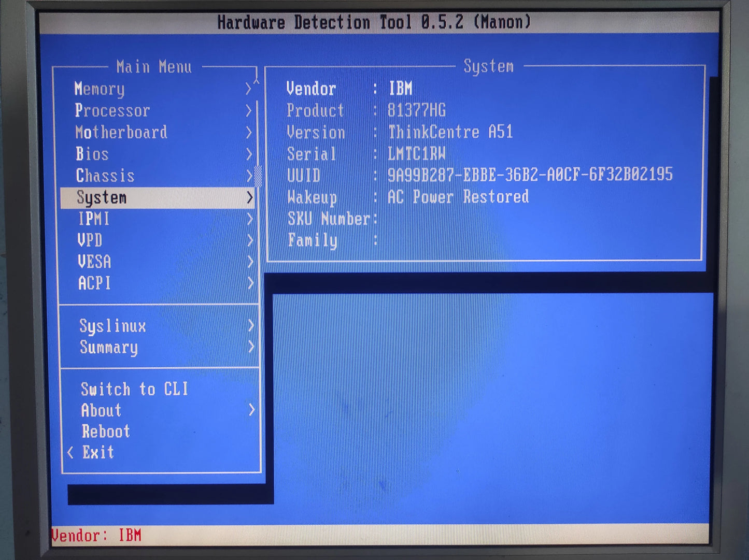
Task: Expand the arrow next to System
Action: point(250,197)
